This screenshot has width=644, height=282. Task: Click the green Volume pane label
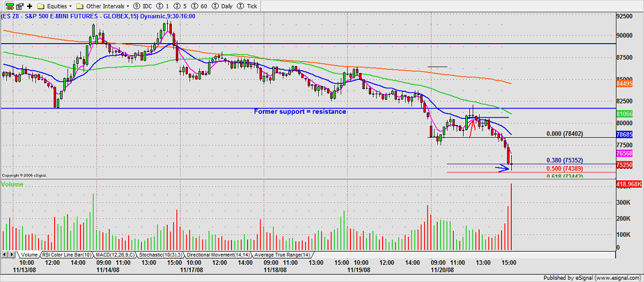[x=12, y=185]
